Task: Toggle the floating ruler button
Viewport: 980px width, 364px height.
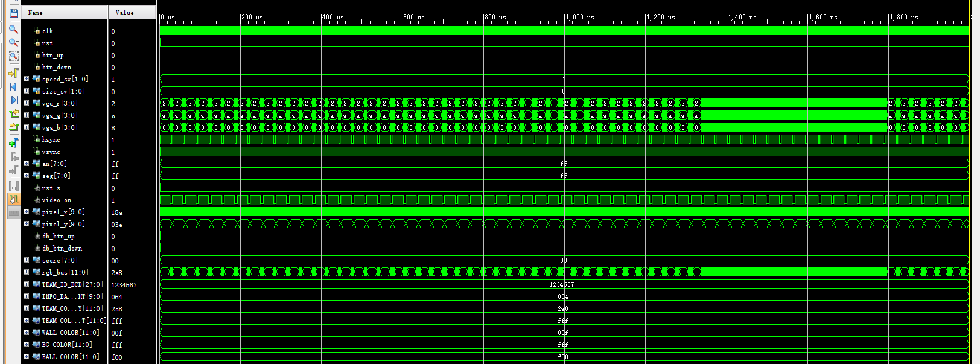Action: coord(13,212)
